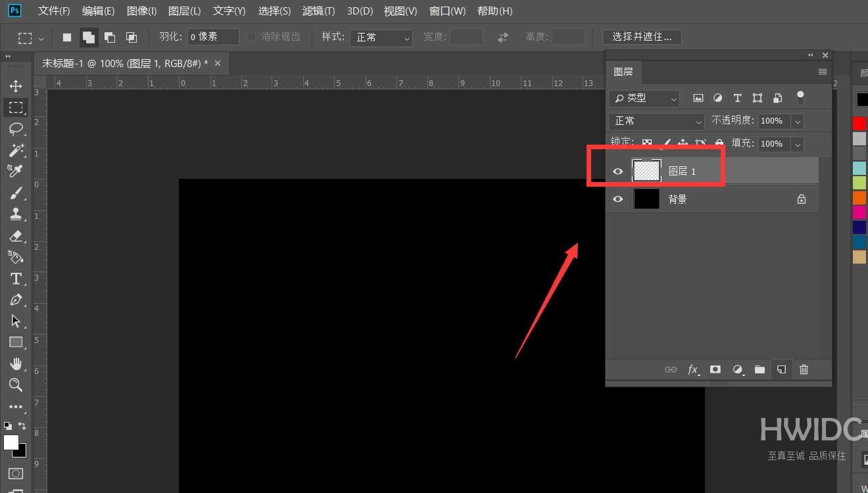Image resolution: width=868 pixels, height=493 pixels.
Task: Click the Link Layers icon
Action: coord(671,369)
